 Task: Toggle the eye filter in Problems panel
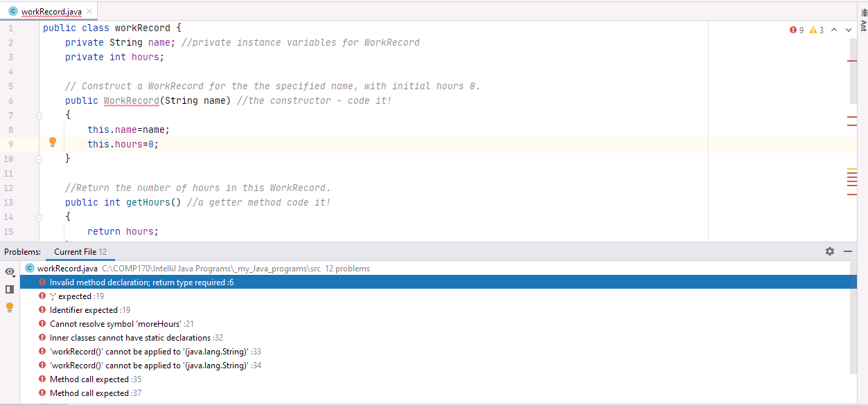pyautogui.click(x=9, y=271)
